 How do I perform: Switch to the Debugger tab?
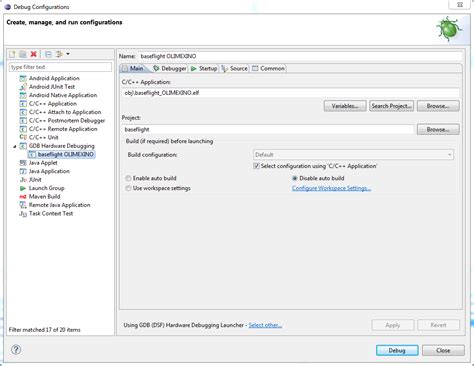tap(170, 68)
